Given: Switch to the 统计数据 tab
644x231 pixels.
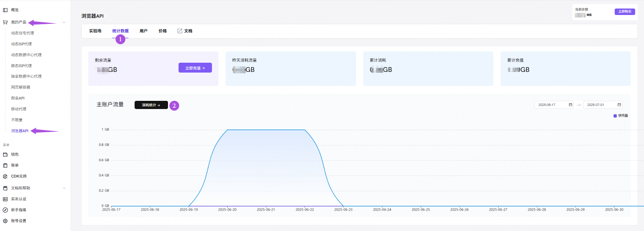Looking at the screenshot, I should coord(120,31).
